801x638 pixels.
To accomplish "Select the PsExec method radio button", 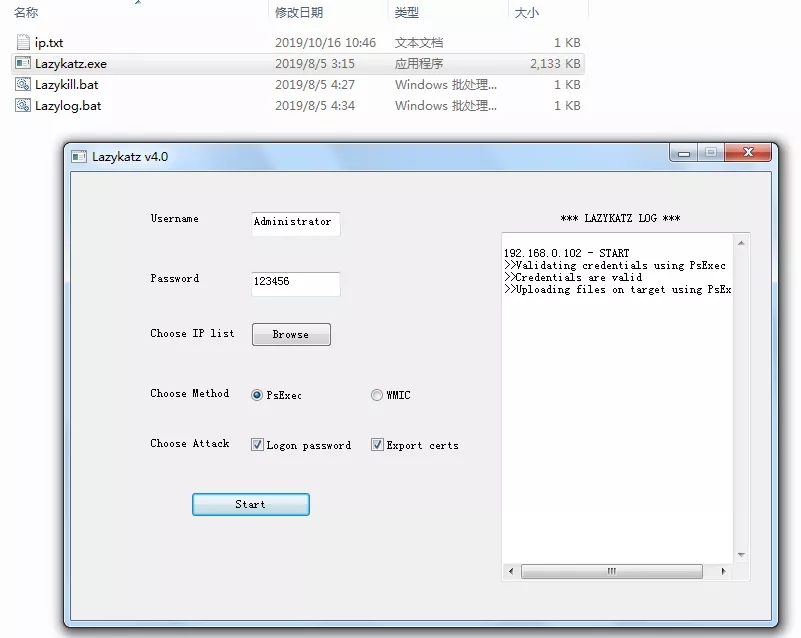I will (257, 395).
